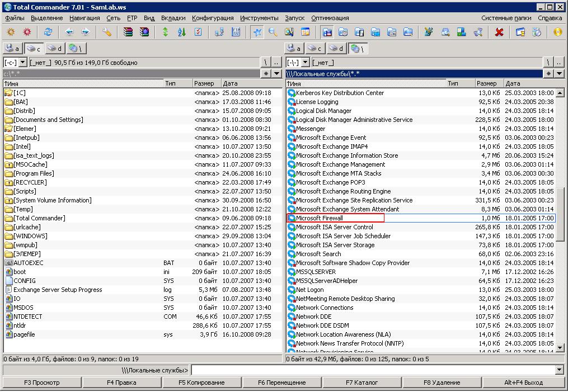Viewport: 568px width, 392px height.
Task: Click the green up-down arrows sync icon
Action: [166, 32]
